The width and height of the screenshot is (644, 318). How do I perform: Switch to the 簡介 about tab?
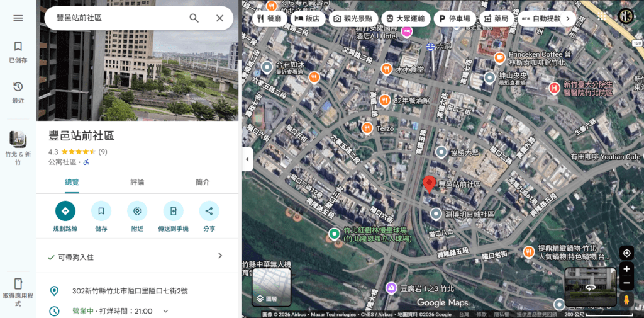coord(203,182)
